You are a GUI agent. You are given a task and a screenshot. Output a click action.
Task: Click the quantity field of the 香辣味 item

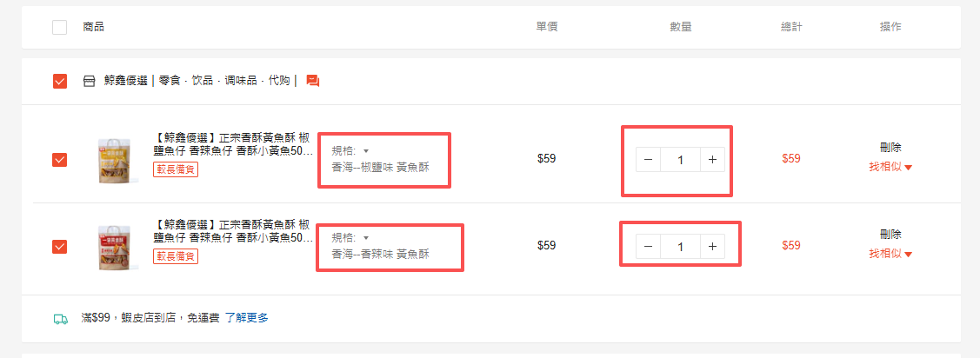pyautogui.click(x=680, y=247)
